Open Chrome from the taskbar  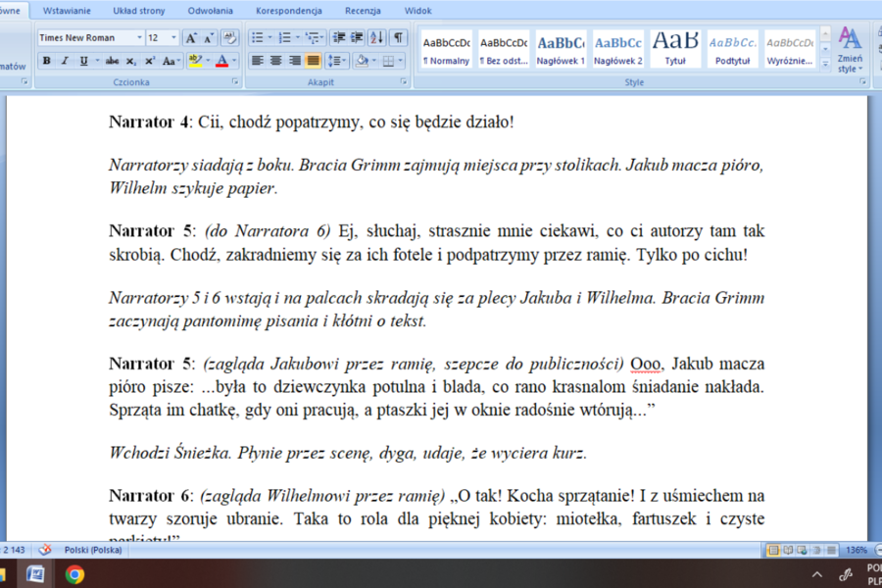(x=74, y=575)
